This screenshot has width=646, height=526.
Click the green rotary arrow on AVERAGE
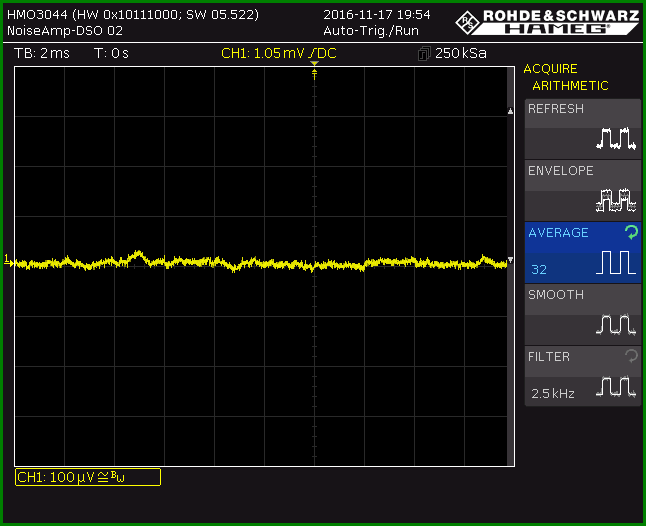click(x=631, y=232)
